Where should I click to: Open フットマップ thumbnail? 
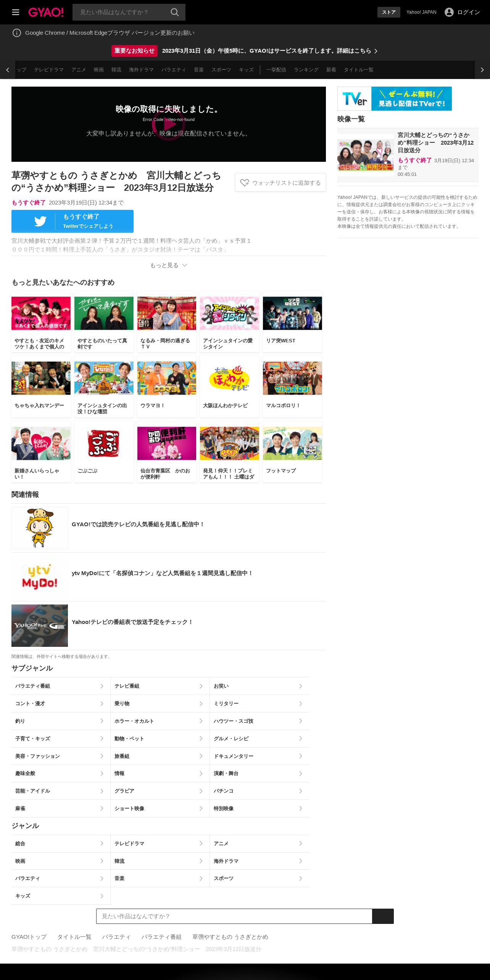pyautogui.click(x=292, y=443)
